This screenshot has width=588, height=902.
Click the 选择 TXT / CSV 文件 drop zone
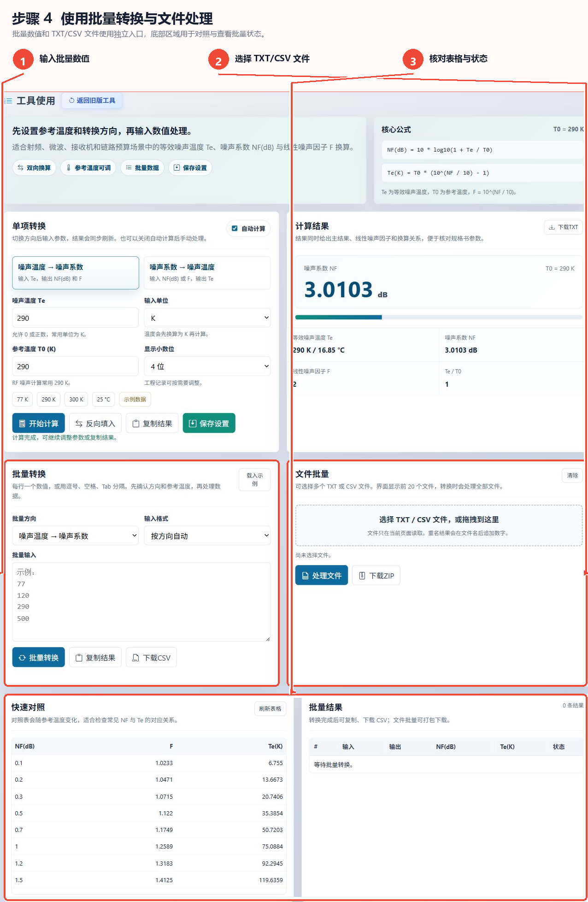click(x=439, y=525)
